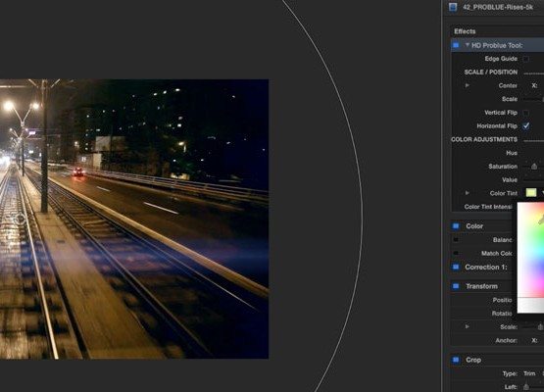Click the clip icon beside 42_PROBLUE-Rises-5k
Screen dimensions: 544x392
click(x=453, y=7)
